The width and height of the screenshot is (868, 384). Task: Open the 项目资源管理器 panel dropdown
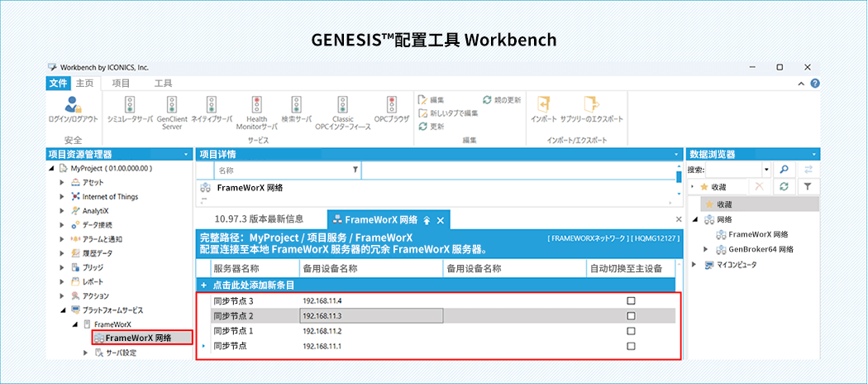click(x=185, y=155)
